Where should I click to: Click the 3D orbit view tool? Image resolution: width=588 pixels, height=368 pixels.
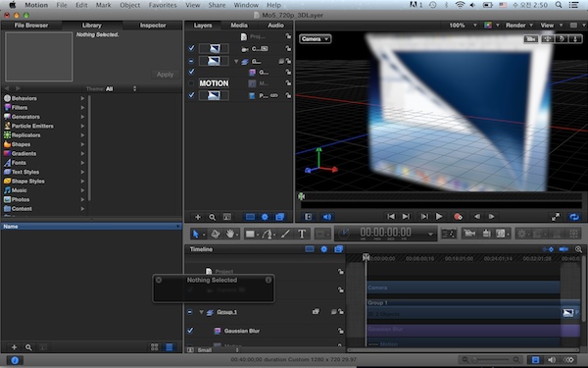[x=562, y=38]
